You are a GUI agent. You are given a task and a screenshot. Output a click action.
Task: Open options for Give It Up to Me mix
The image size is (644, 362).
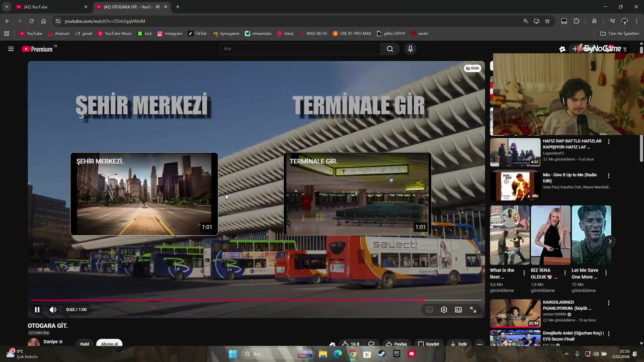(608, 175)
